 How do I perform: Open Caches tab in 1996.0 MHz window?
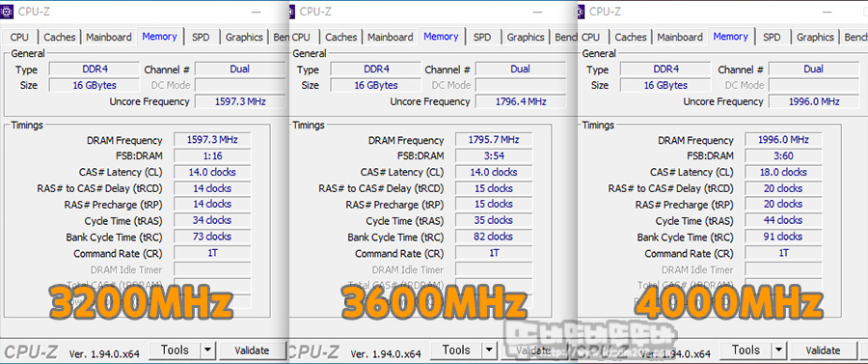click(x=631, y=37)
